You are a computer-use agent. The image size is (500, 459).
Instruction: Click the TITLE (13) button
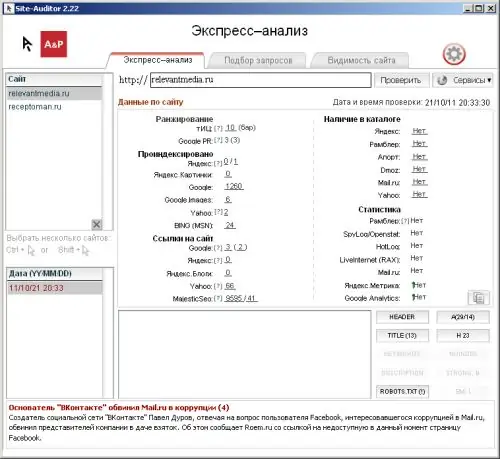coord(402,335)
